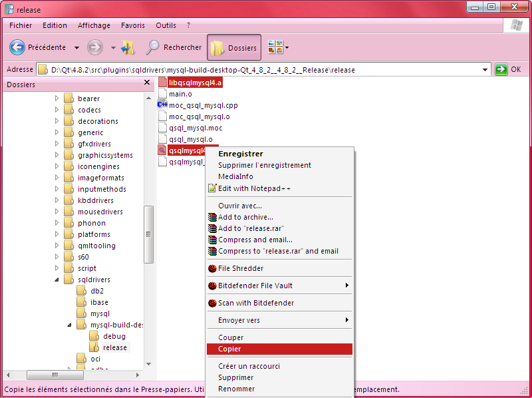532x398 pixels.
Task: Click the forward navigation arrow icon
Action: point(95,47)
